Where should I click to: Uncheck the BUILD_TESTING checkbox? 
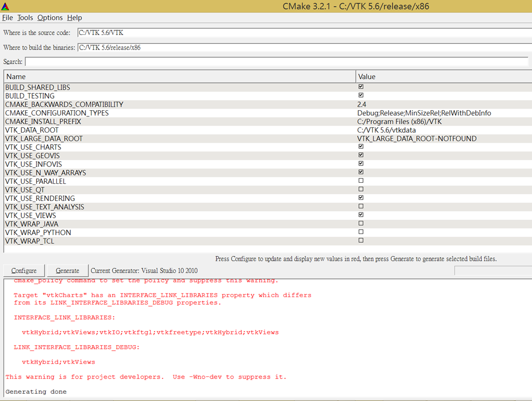(361, 95)
